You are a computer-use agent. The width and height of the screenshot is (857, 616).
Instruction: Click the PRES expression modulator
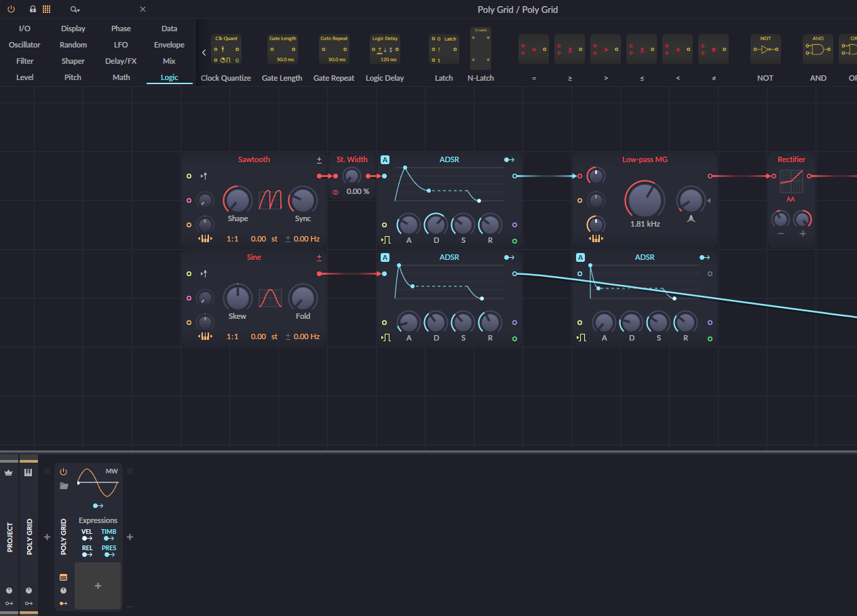tap(109, 552)
